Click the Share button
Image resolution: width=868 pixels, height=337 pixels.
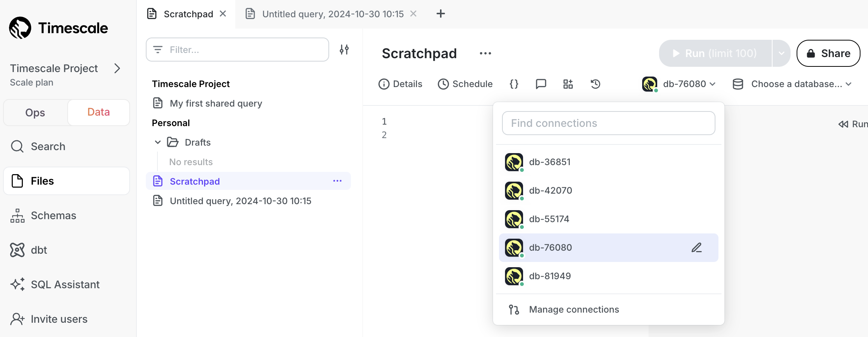pos(828,53)
